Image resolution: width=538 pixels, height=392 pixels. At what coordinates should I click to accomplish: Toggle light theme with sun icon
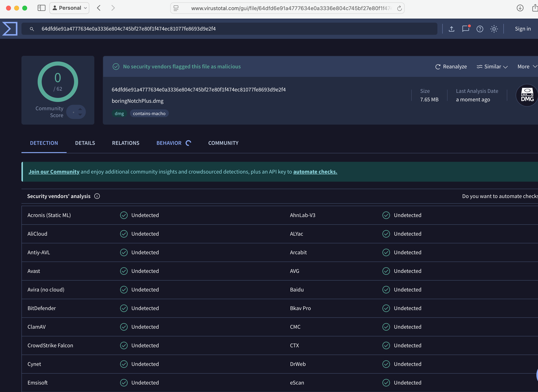(x=494, y=29)
